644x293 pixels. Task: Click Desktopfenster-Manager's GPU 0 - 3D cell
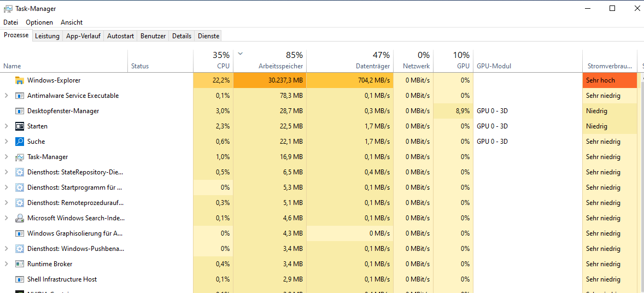click(528, 111)
